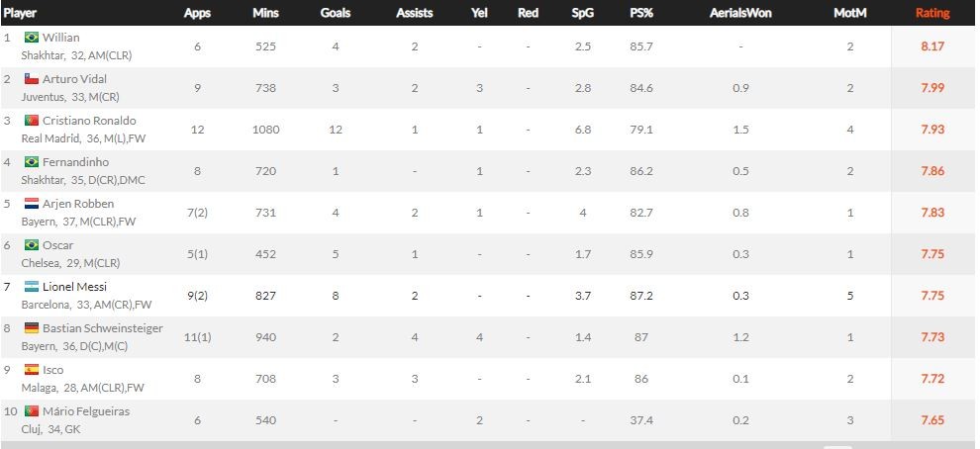
Task: Click the Chile flag beside Arturo Vidal
Action: pos(31,79)
